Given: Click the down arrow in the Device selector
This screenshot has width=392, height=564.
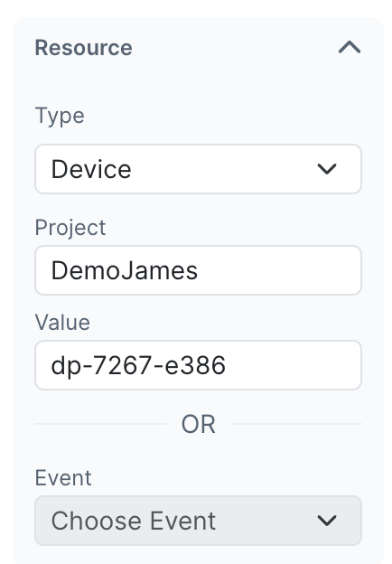Looking at the screenshot, I should click(327, 169).
